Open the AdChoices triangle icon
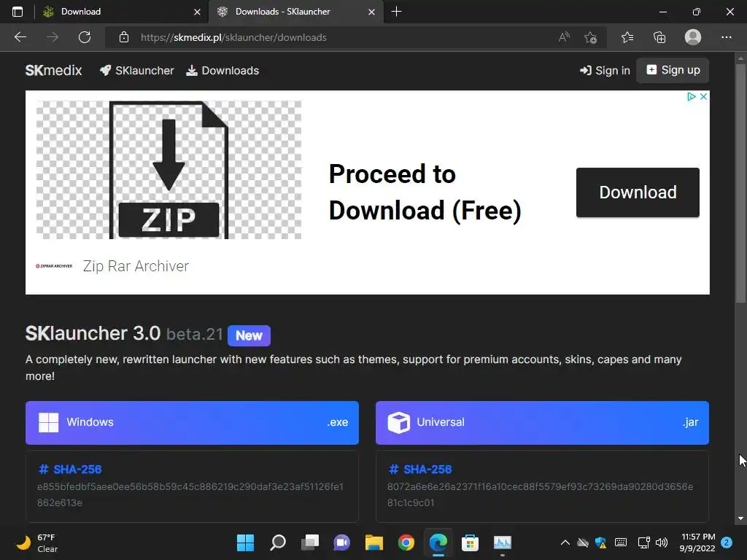Viewport: 747px width, 560px height. pos(692,97)
